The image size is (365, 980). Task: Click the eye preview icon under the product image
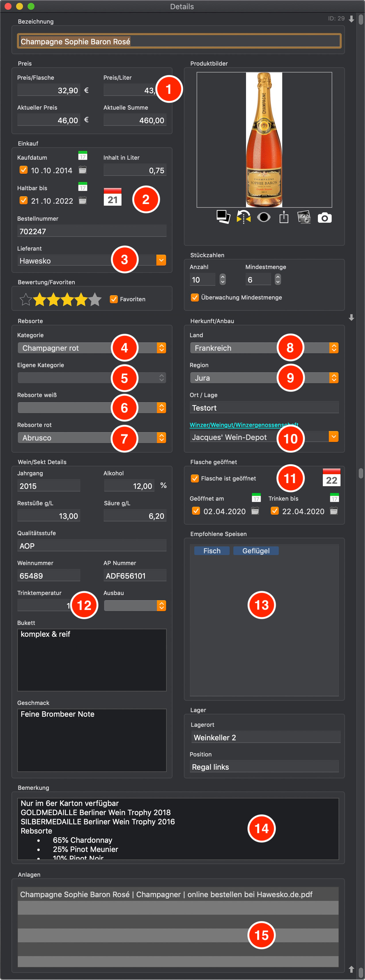coord(264,217)
